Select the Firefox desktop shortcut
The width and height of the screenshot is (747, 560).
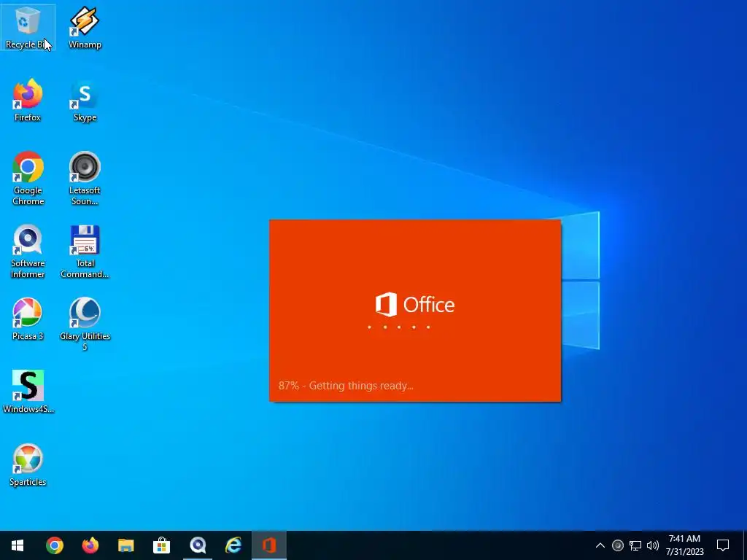pyautogui.click(x=28, y=101)
